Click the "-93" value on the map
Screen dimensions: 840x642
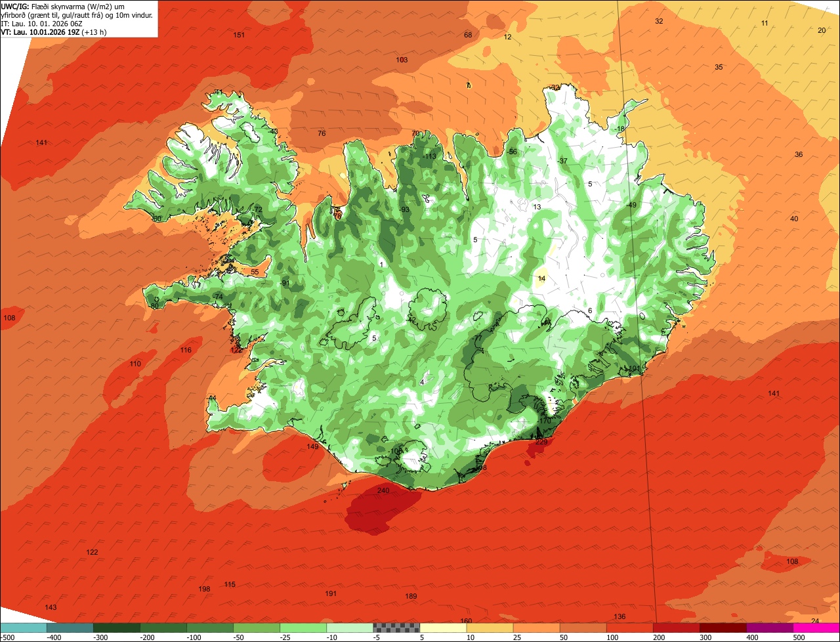tap(405, 209)
